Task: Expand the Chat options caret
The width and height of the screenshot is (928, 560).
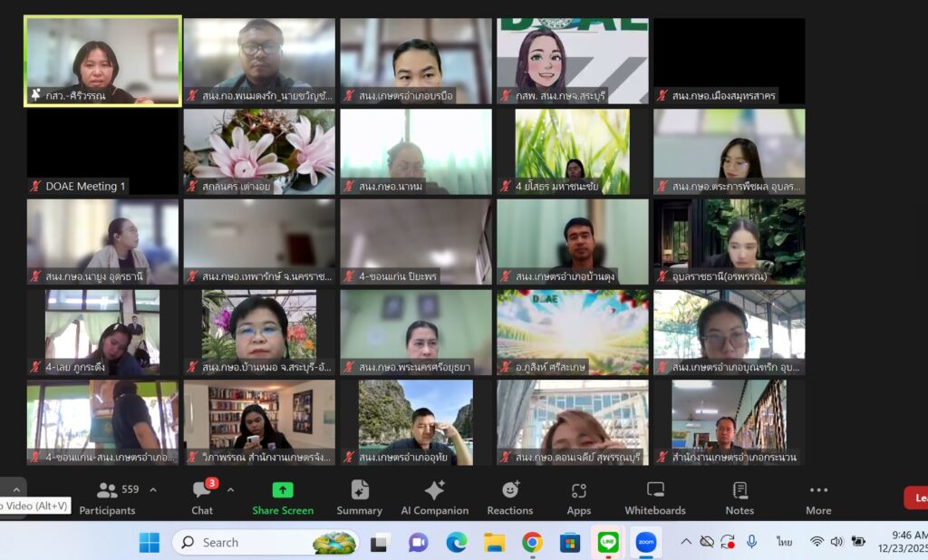Action: pos(230,490)
